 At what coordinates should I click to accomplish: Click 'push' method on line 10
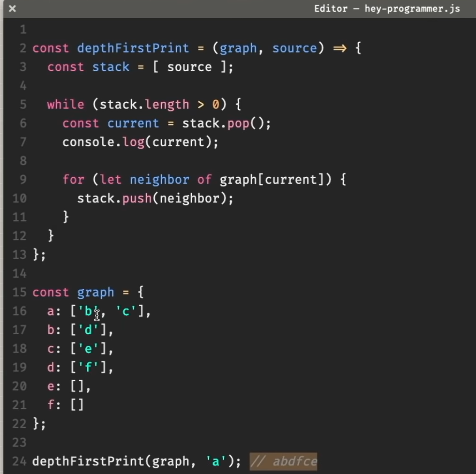click(x=137, y=198)
